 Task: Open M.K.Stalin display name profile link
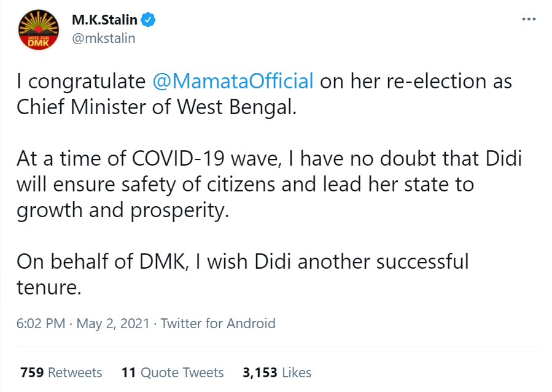(x=104, y=20)
